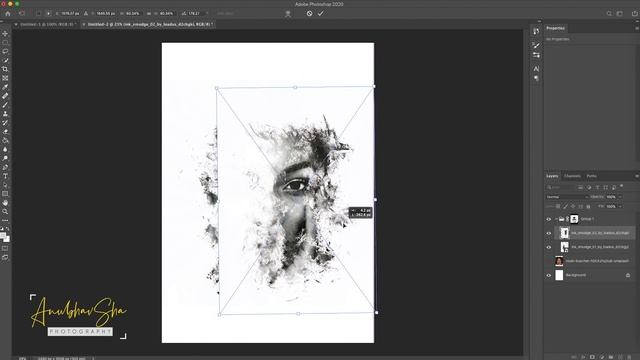The image size is (640, 360).
Task: Select the Brush tool
Action: pos(5,105)
